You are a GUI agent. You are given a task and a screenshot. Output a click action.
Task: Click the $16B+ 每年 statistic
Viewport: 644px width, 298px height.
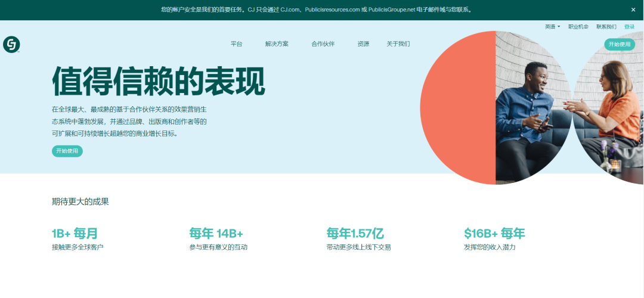point(494,233)
